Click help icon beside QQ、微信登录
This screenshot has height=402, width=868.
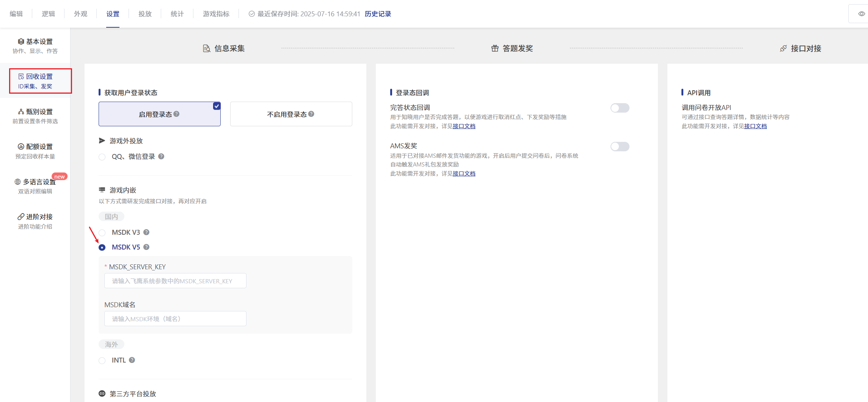161,157
